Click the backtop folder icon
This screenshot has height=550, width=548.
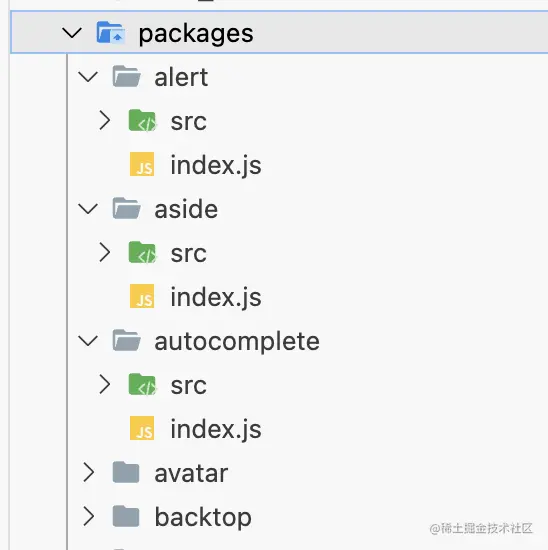[x=126, y=516]
